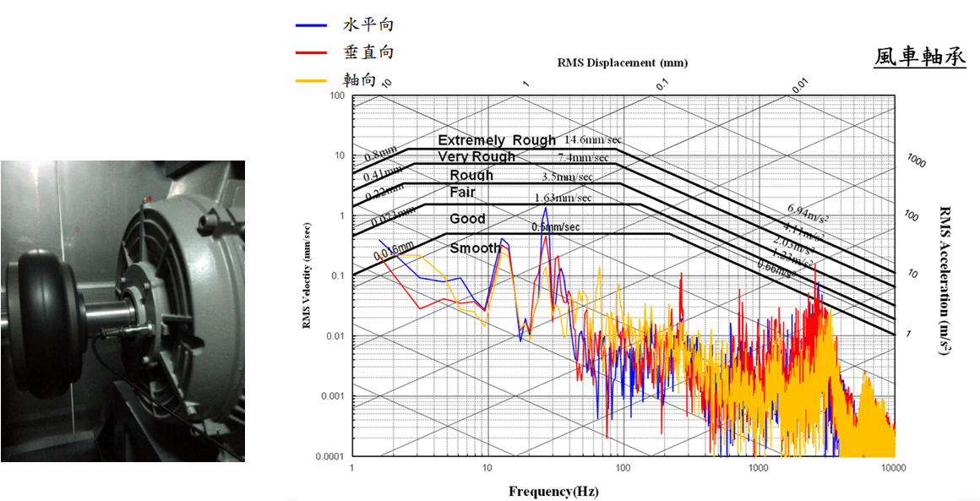Image resolution: width=980 pixels, height=501 pixels.
Task: Select the 垂直向 legend label
Action: (368, 52)
